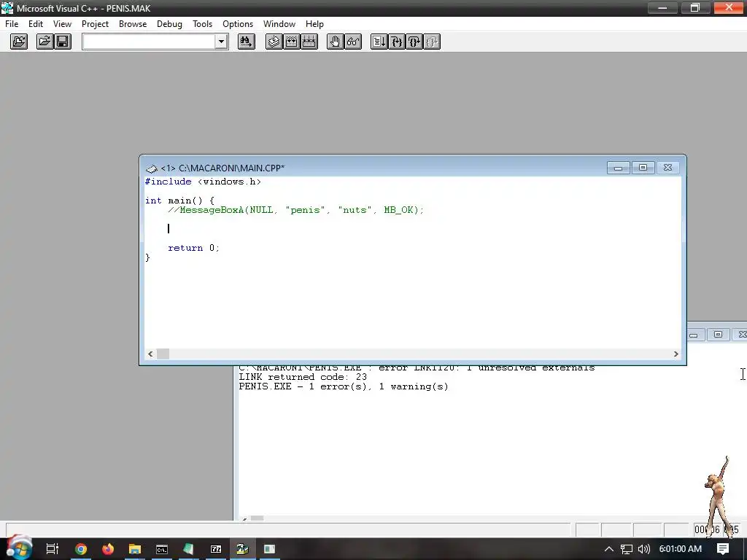Save the file with the floppy disk icon

click(x=63, y=42)
